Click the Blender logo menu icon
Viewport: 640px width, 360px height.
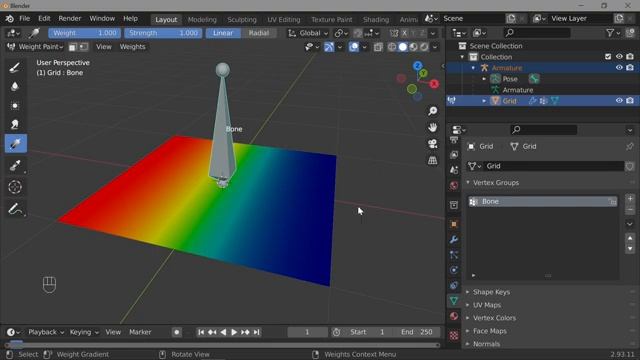click(9, 19)
